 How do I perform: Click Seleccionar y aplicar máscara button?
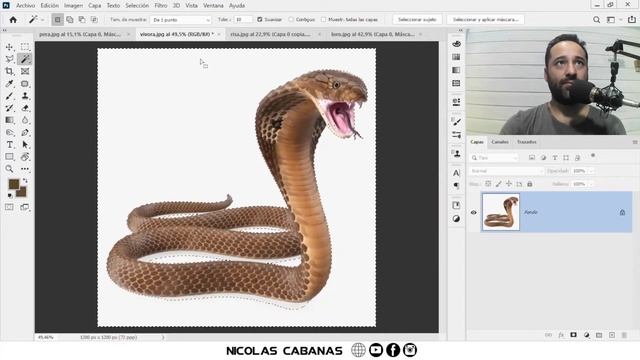pyautogui.click(x=485, y=20)
